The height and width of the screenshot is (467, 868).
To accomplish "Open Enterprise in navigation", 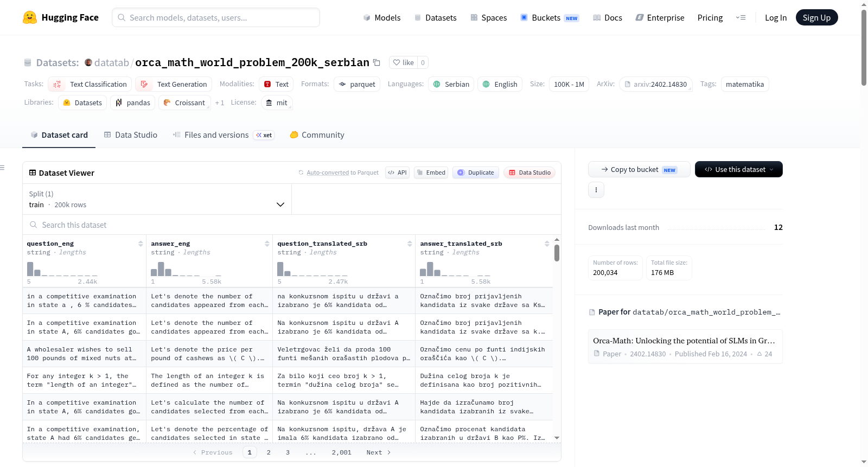I will coord(660,18).
